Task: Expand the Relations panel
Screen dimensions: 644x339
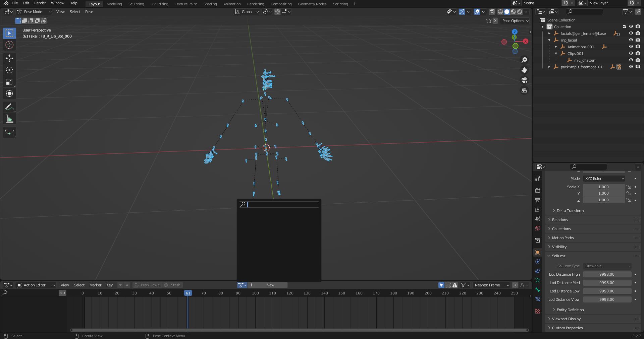Action: tap(560, 220)
